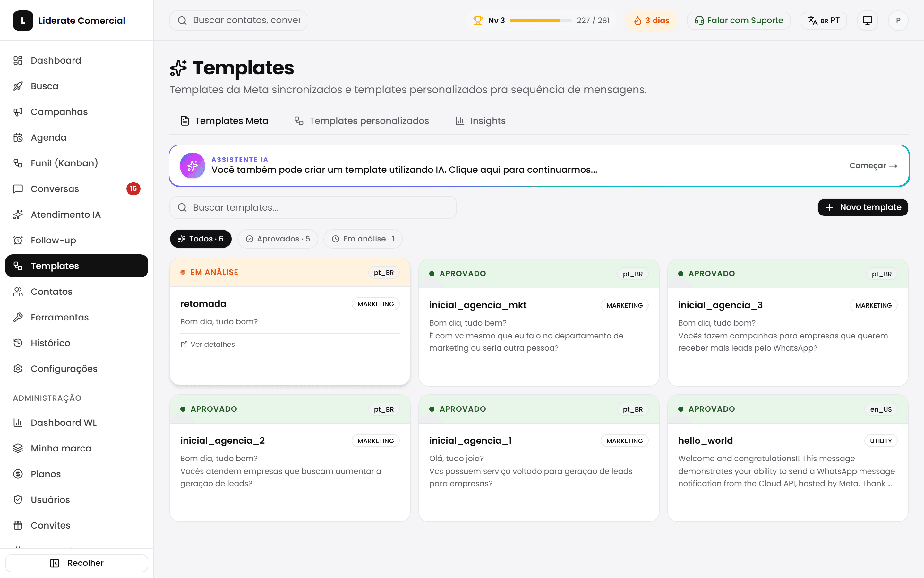Open Usuários shield icon
This screenshot has width=924, height=578.
[x=18, y=500]
